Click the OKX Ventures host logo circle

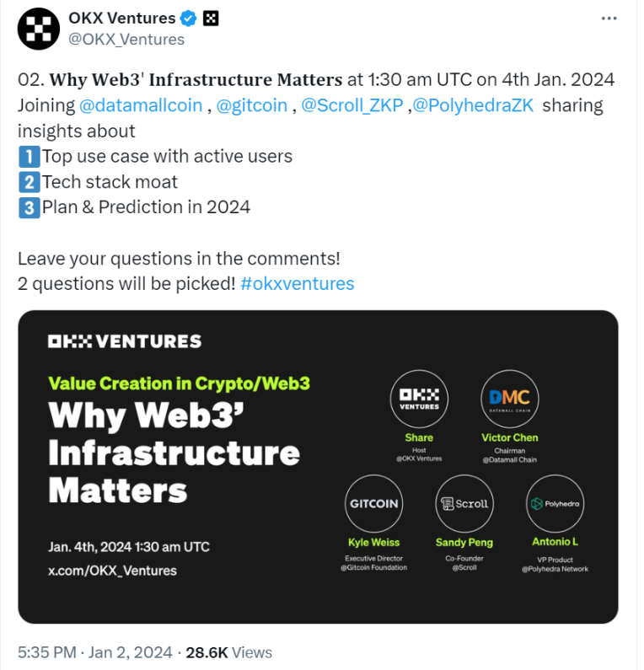point(419,399)
